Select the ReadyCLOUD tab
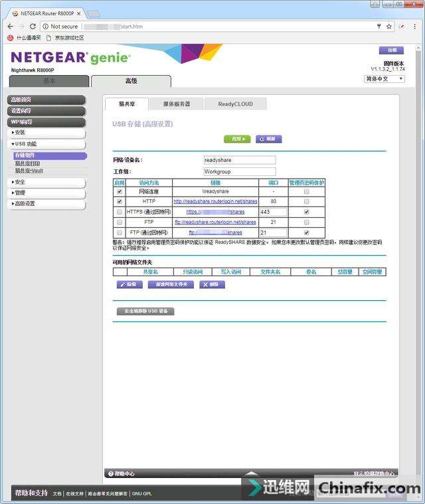425x504 pixels. (x=236, y=104)
